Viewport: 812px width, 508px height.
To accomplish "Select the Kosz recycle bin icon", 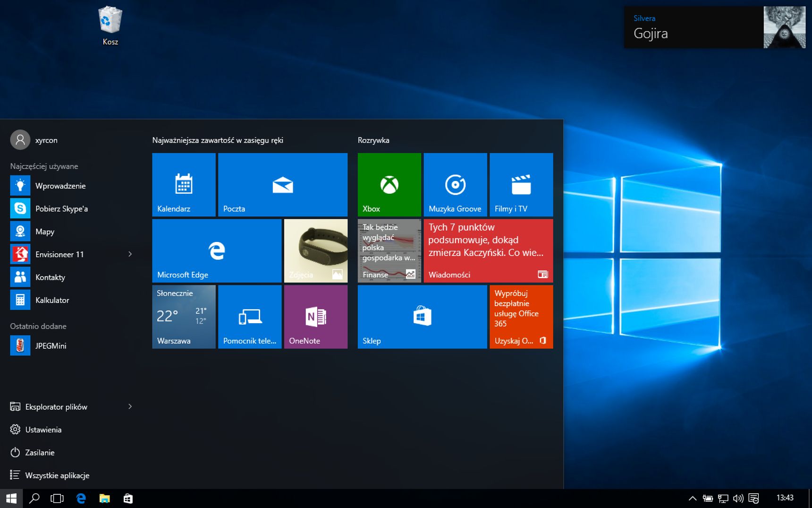I will tap(110, 26).
